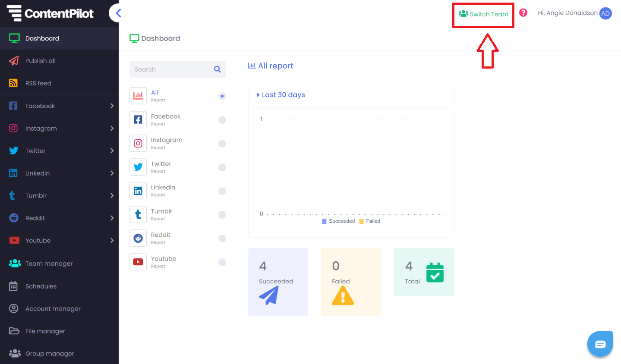Click the warning triangle in the Failed card
Image resolution: width=621 pixels, height=364 pixels.
tap(343, 296)
